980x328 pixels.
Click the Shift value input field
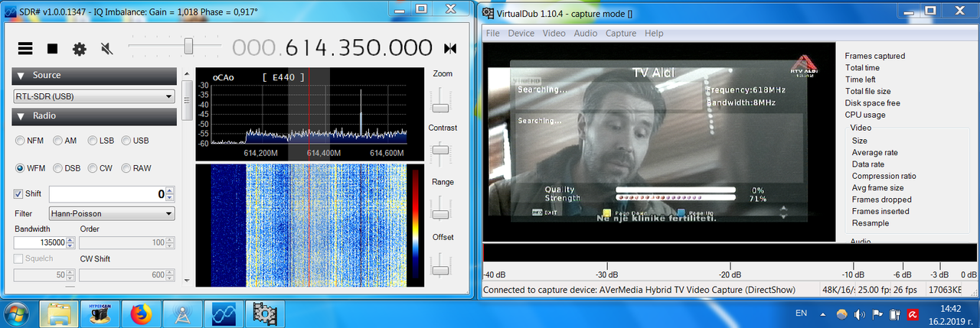pyautogui.click(x=107, y=194)
